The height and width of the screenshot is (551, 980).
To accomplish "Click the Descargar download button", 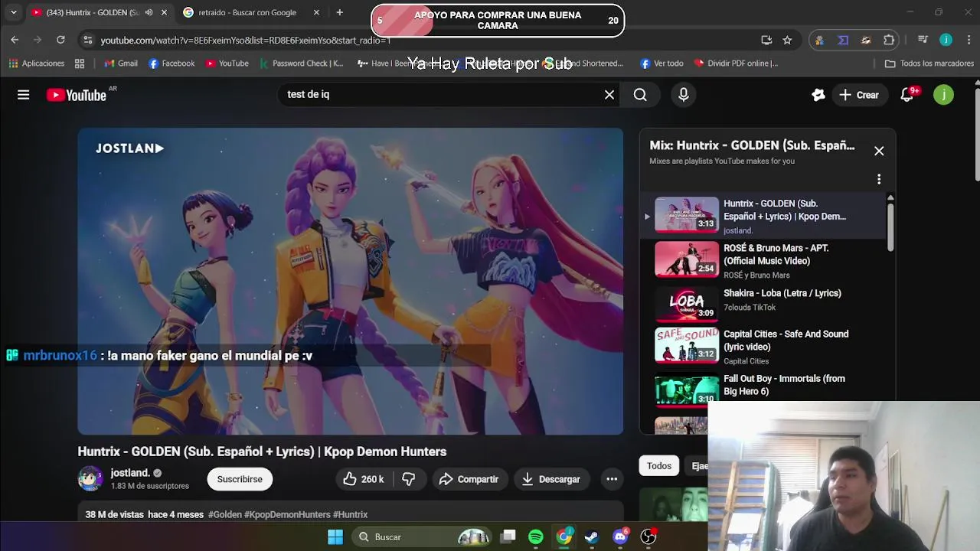I will tap(551, 479).
